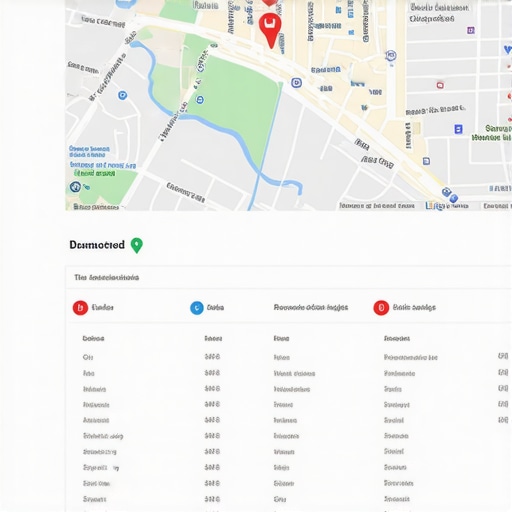This screenshot has width=512, height=512.
Task: Click the blue circular marker inside the large green park
Action: tap(200, 99)
